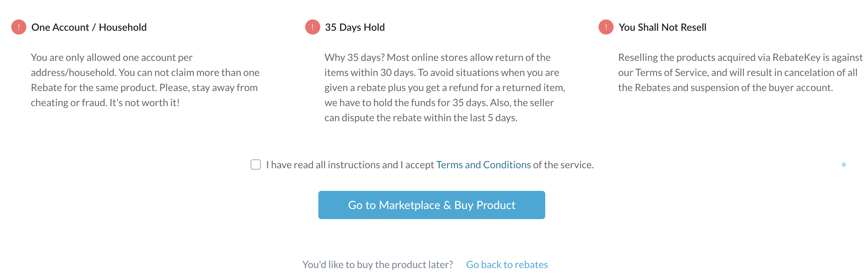Screen dimensions: 868x280
Task: Click the You Shall Not Resell heading
Action: (662, 27)
